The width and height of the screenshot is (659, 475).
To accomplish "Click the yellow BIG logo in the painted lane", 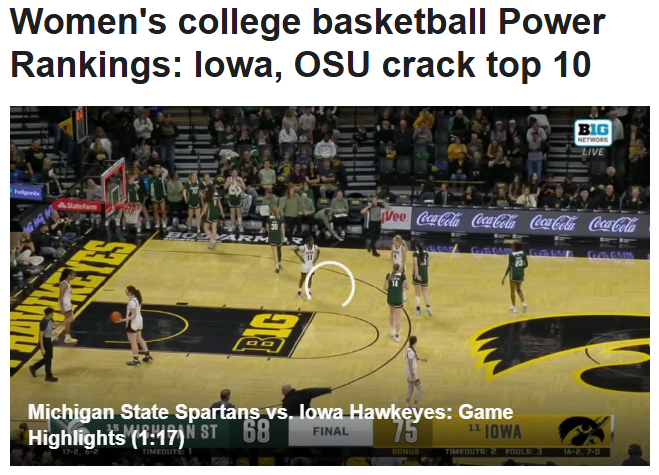I will pos(267,334).
